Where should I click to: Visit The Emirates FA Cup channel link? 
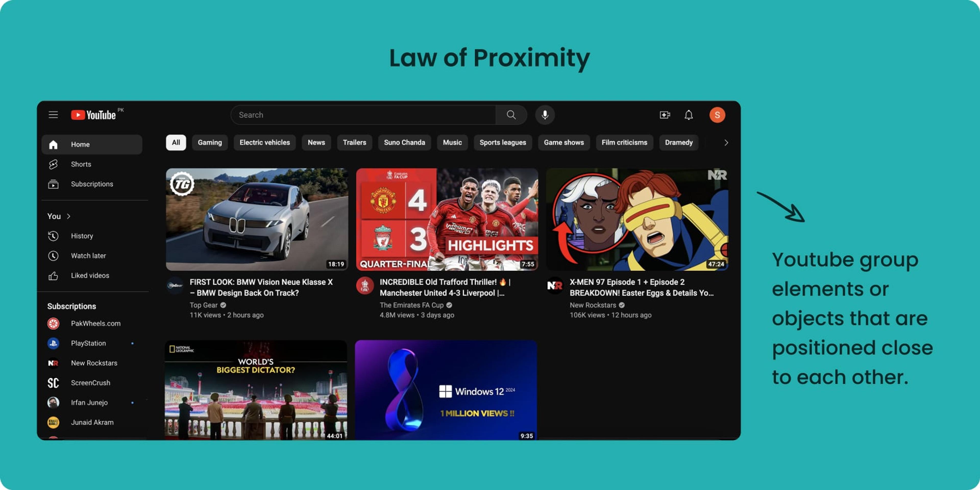(412, 305)
